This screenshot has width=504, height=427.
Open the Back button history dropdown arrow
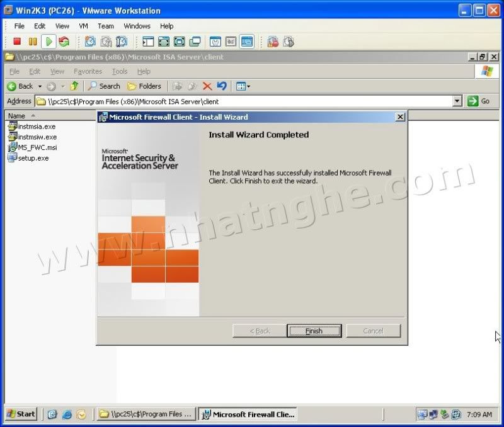(x=40, y=86)
